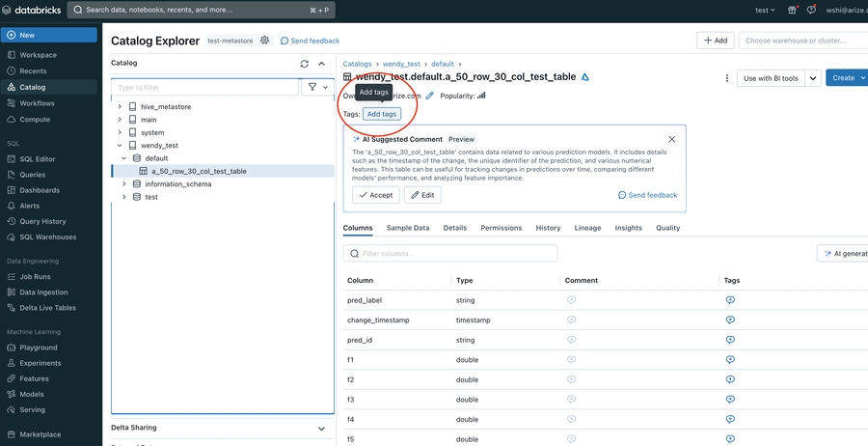
Task: Open the test workspace dropdown
Action: point(765,10)
